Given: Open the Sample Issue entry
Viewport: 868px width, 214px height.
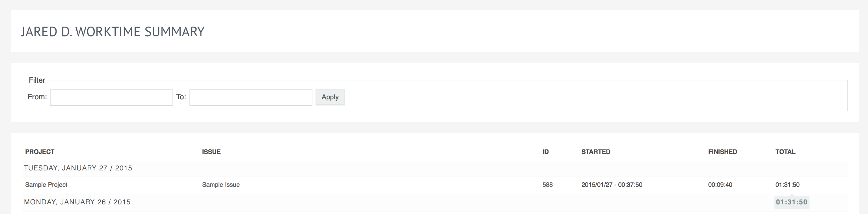Looking at the screenshot, I should (x=221, y=185).
